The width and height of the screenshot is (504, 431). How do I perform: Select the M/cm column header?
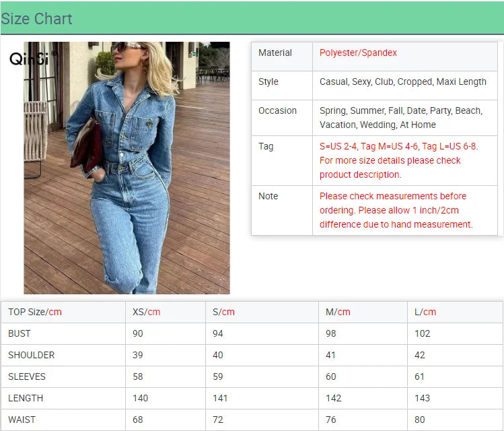[338, 312]
